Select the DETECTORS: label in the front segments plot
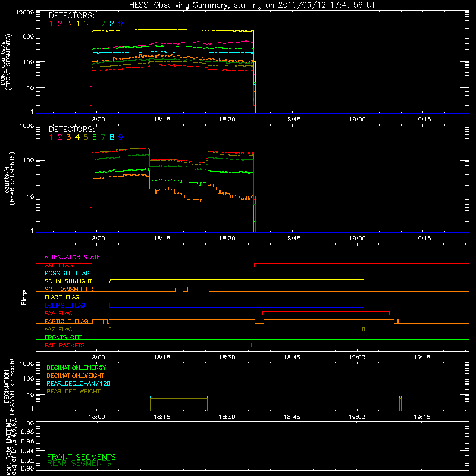The image size is (476, 476). [x=72, y=16]
